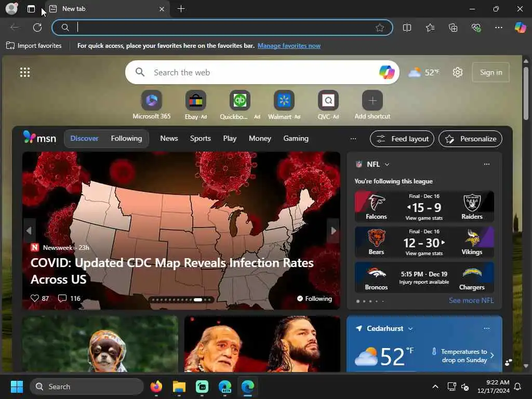Screen dimensions: 532x399
Task: Open the Ebay shortcut
Action: coord(196,105)
